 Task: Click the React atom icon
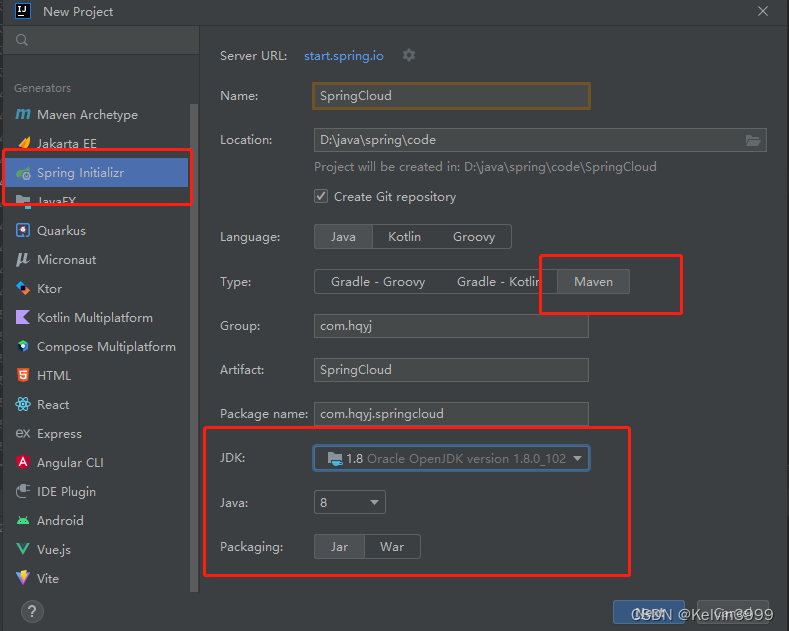point(23,404)
